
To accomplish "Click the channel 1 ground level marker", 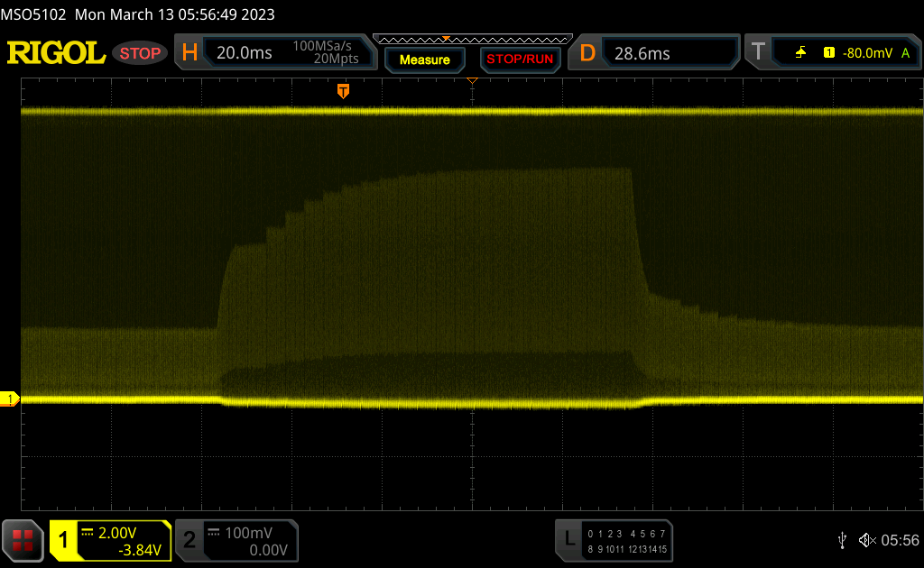I will 9,399.
